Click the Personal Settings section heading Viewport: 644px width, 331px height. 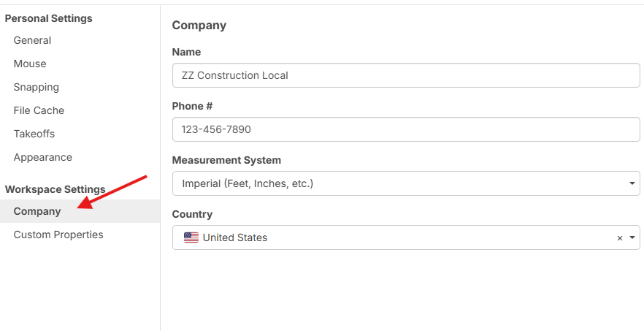click(x=49, y=18)
